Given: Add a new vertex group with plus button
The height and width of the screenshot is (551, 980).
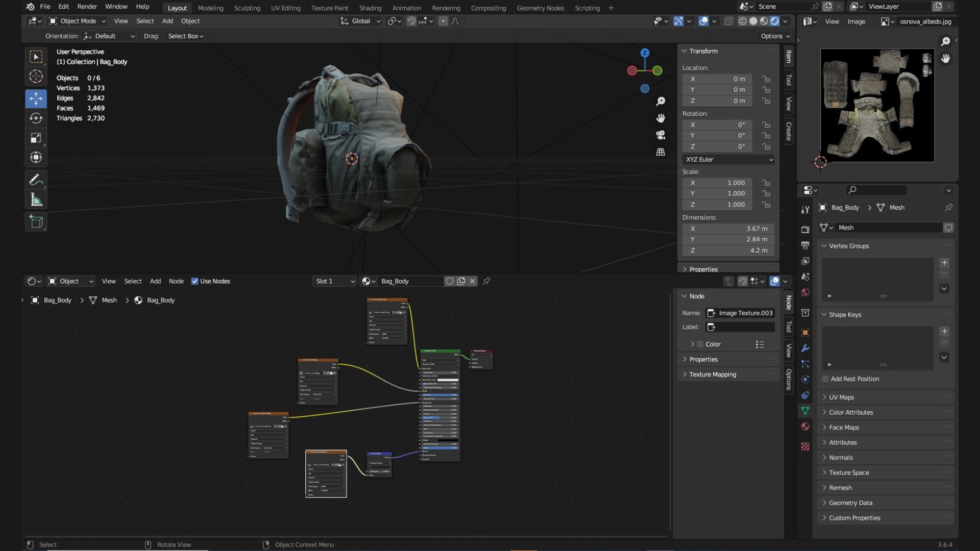Looking at the screenshot, I should tap(944, 263).
